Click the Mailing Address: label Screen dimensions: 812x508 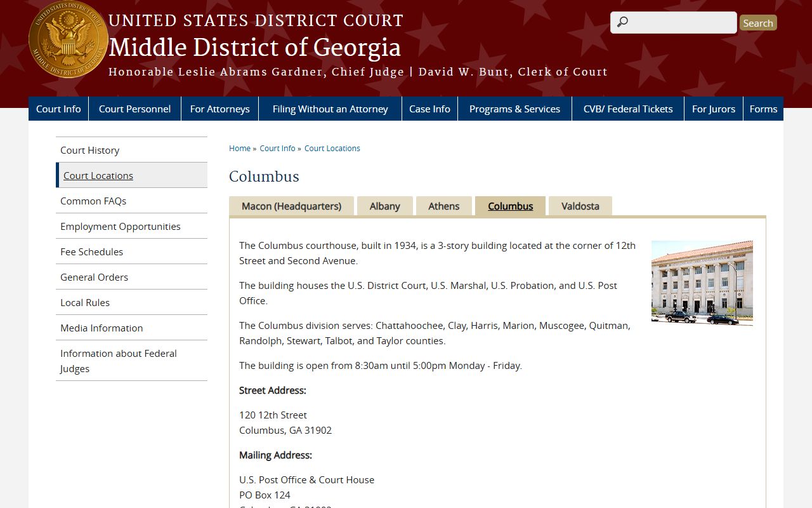[x=275, y=455]
